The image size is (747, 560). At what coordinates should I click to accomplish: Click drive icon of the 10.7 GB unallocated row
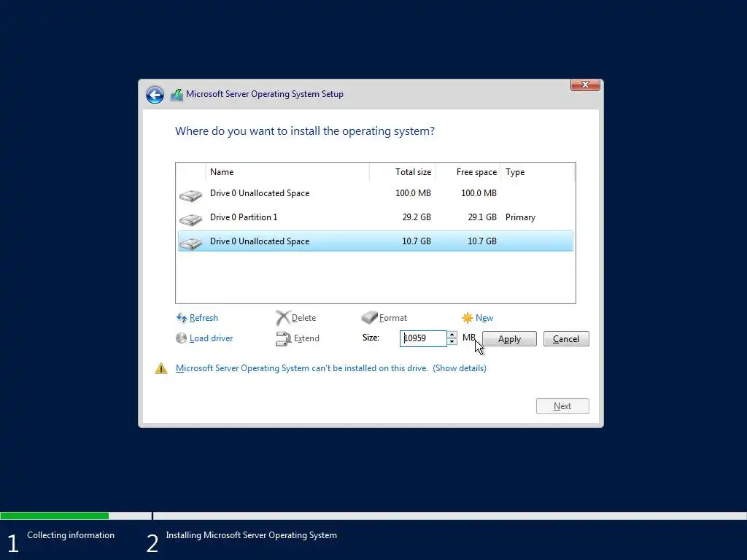click(190, 244)
